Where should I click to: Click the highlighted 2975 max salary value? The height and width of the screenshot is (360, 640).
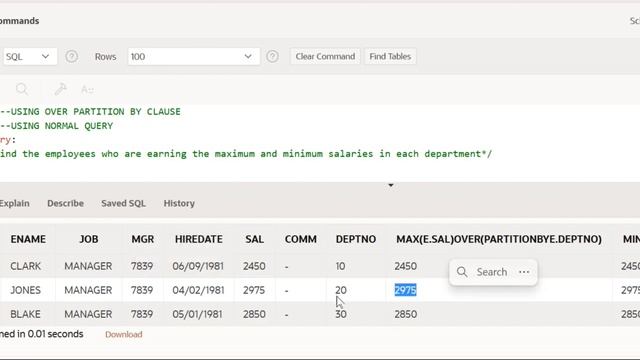(405, 290)
